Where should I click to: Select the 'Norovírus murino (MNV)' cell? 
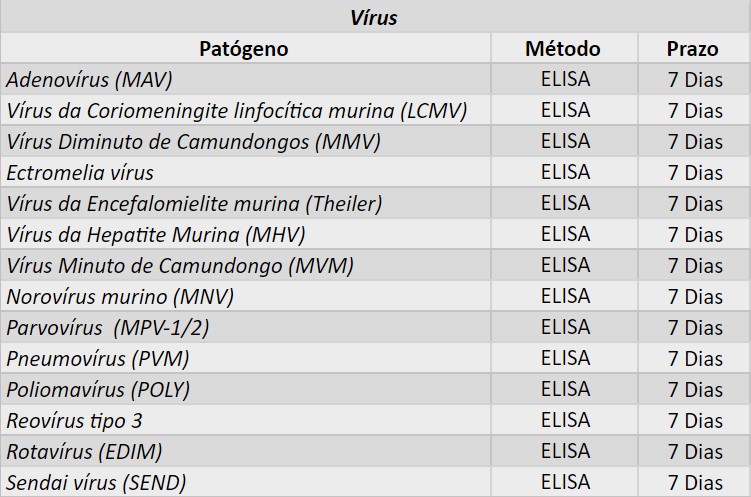point(120,296)
